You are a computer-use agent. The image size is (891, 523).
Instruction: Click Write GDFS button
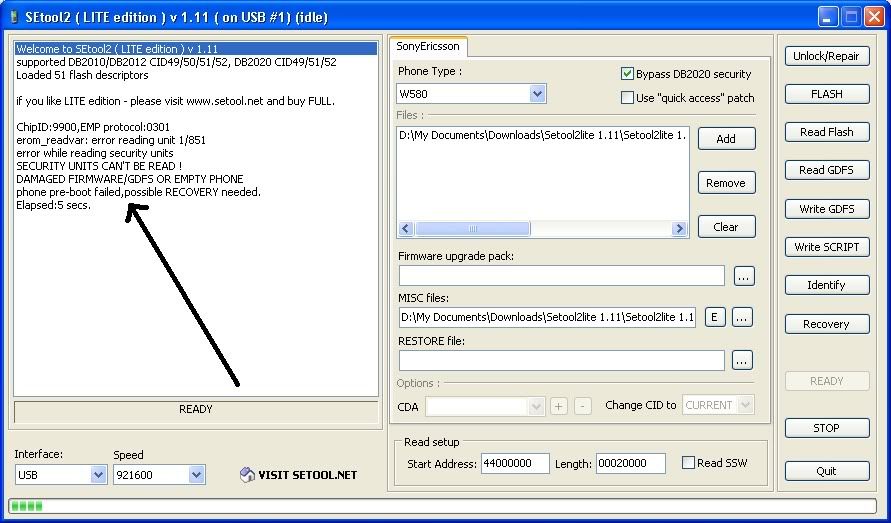(x=827, y=209)
